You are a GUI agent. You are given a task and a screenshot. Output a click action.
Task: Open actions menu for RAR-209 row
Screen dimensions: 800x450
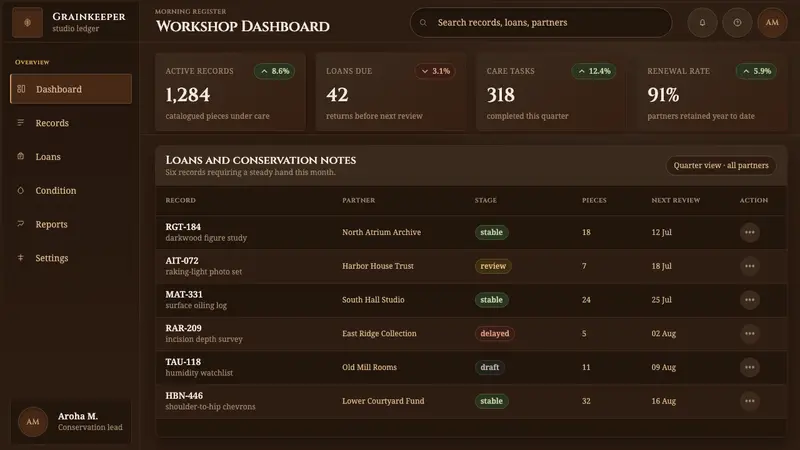coord(749,334)
